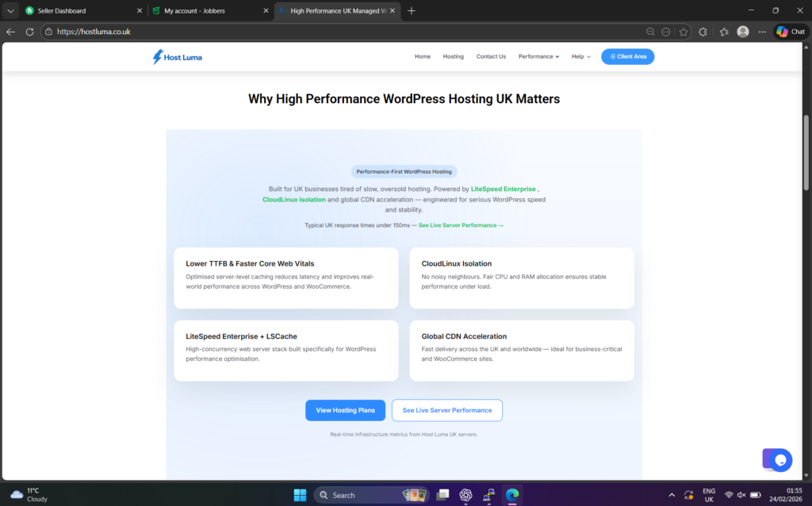Follow the CloudLinux isolation link
Image resolution: width=812 pixels, height=506 pixels.
point(293,199)
